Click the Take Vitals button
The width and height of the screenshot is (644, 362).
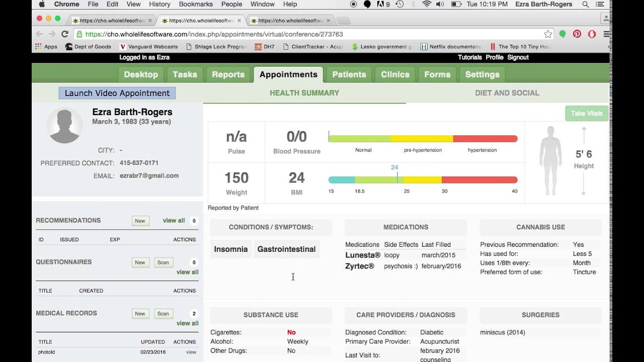point(586,114)
